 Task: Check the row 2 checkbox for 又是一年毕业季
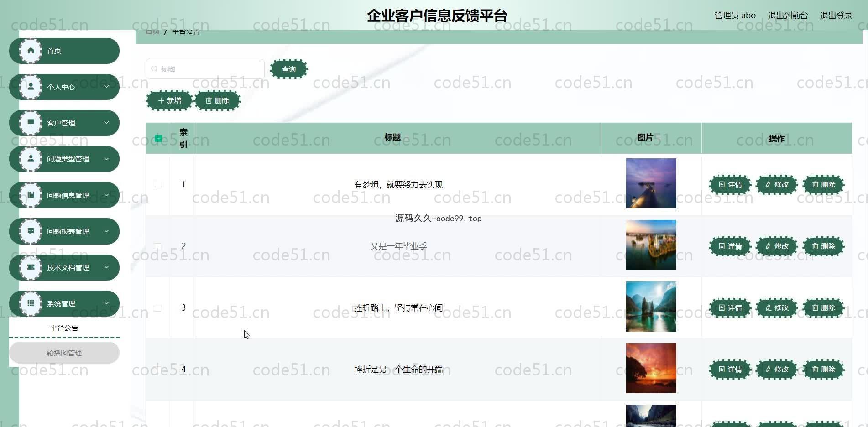(157, 246)
